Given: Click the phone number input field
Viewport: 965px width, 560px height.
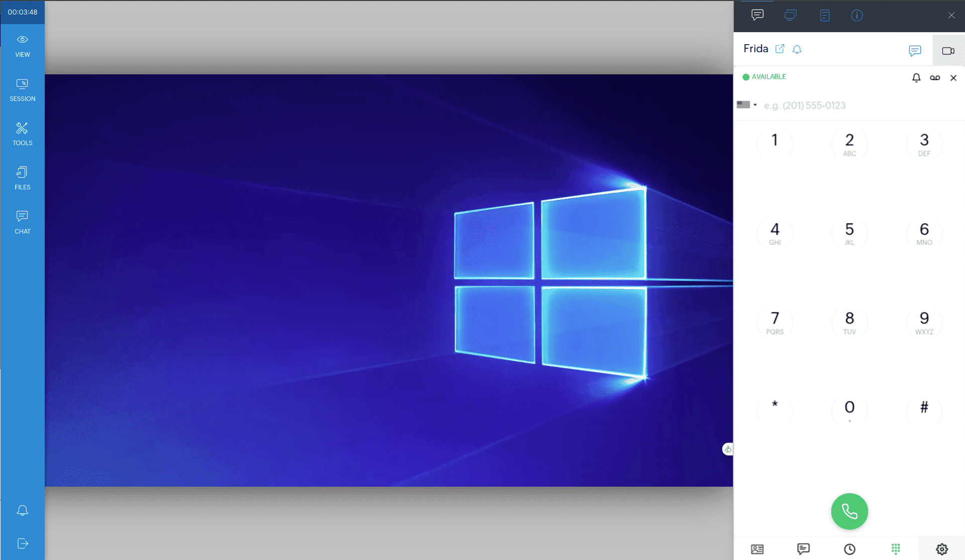Looking at the screenshot, I should 854,105.
